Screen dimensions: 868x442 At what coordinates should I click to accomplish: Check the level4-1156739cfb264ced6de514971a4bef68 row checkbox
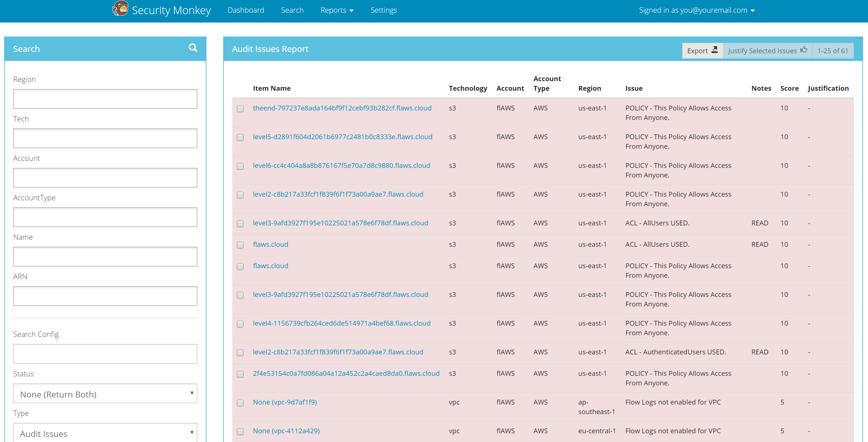240,324
